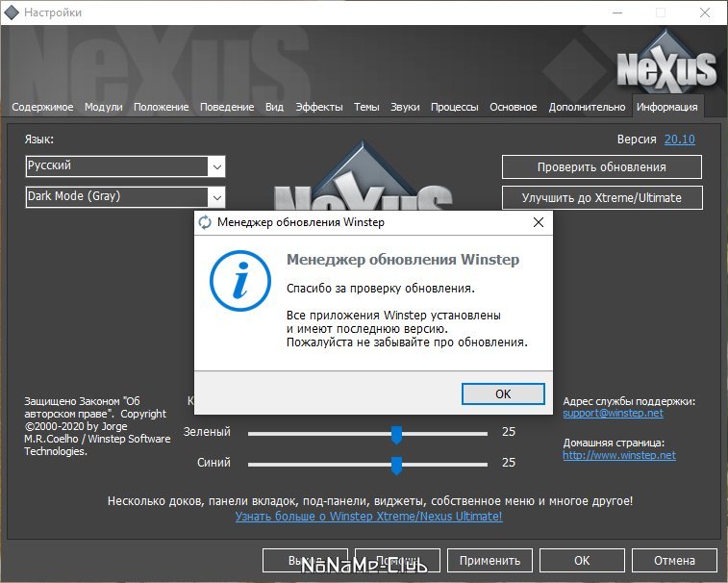Viewport: 728px width, 583px height.
Task: Click OK button at settings bottom
Action: click(x=582, y=561)
